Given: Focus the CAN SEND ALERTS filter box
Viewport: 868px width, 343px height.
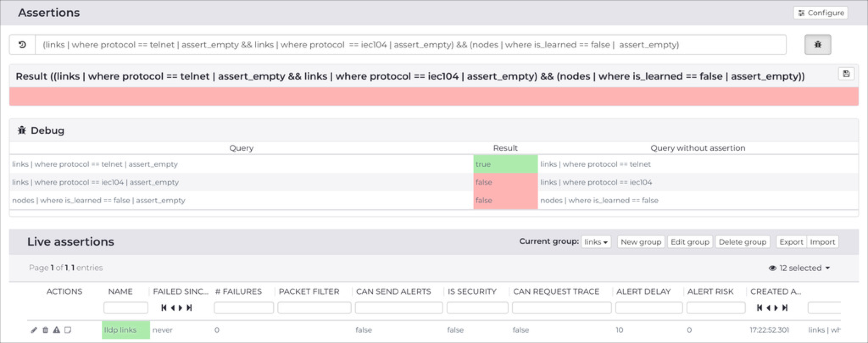Looking at the screenshot, I should (x=399, y=308).
